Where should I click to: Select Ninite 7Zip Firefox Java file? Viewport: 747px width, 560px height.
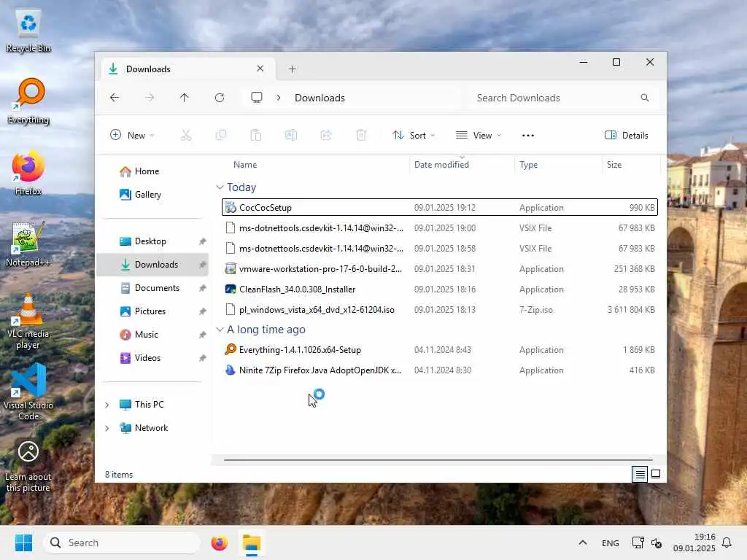click(x=440, y=370)
